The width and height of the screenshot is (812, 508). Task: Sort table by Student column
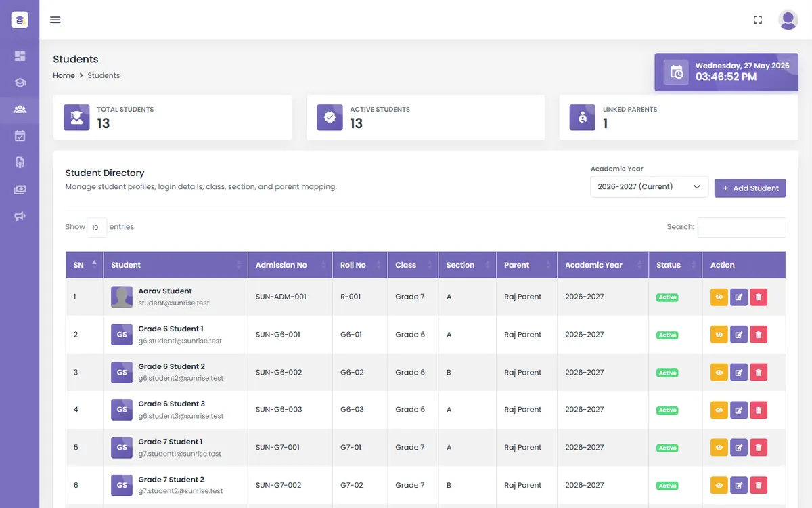176,265
